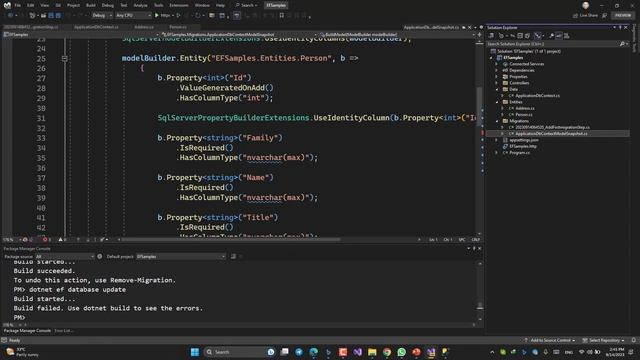Click the Error List bottom tab

(x=64, y=331)
